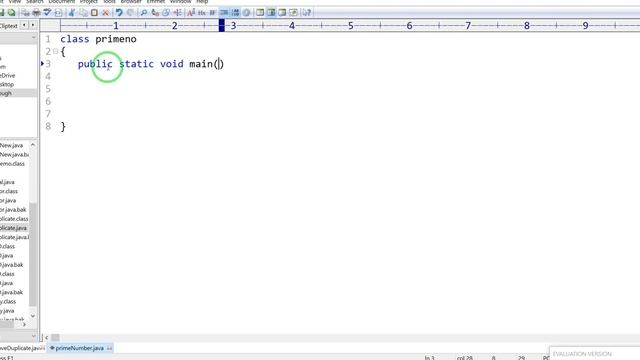Click the Help question-mark pointer icon
Screen dimensions: 640x360
point(307,13)
